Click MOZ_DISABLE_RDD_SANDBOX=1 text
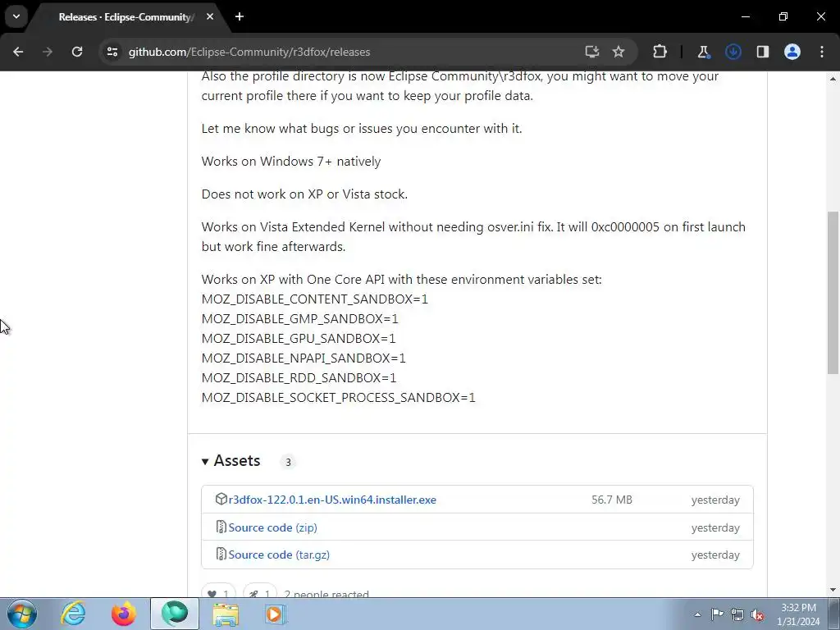The width and height of the screenshot is (840, 630). [x=299, y=377]
